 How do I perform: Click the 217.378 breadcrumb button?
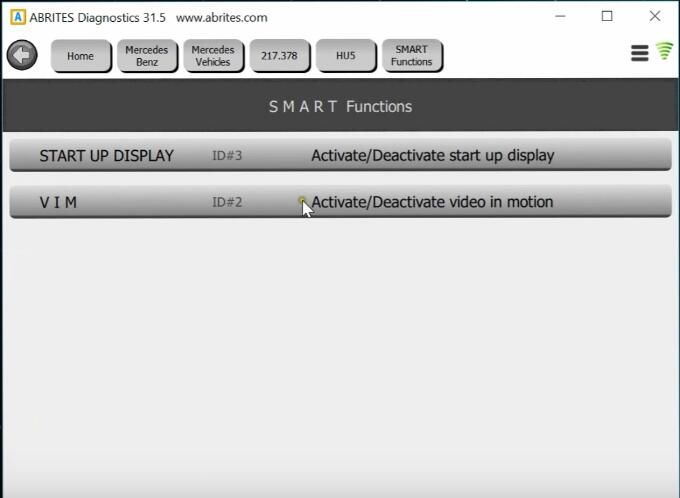point(280,56)
